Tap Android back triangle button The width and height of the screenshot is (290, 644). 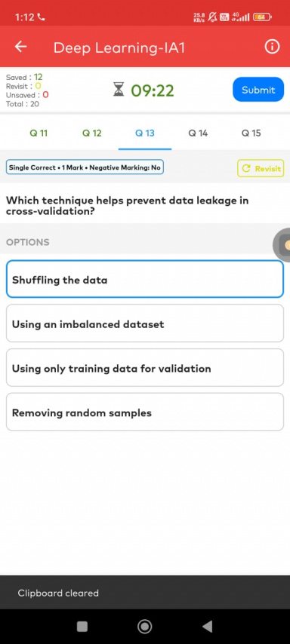pos(208,626)
